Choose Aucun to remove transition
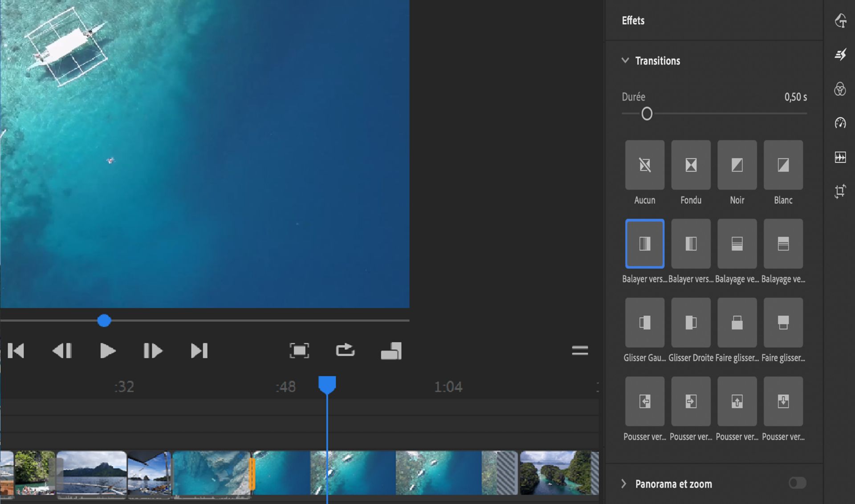The image size is (855, 504). pos(644,165)
